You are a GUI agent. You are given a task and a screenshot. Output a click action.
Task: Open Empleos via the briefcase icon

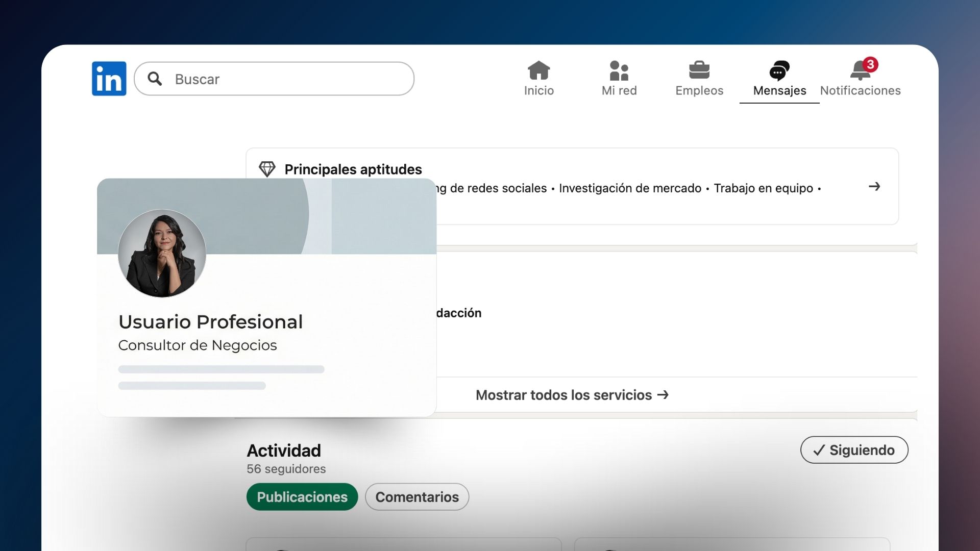pos(699,70)
